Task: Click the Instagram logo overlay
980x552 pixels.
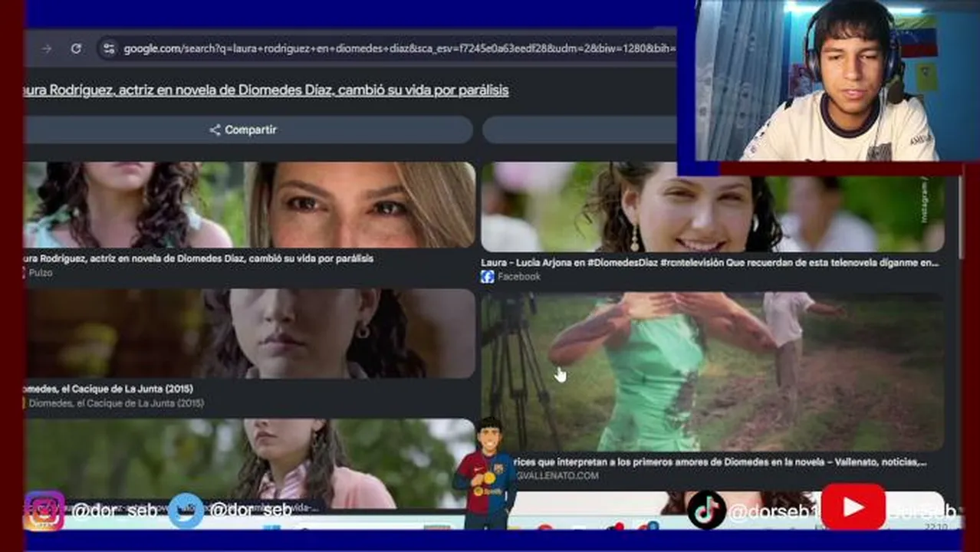Action: (44, 511)
